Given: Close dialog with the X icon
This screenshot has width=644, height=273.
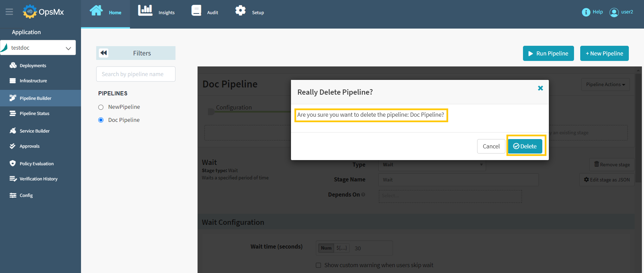Looking at the screenshot, I should [540, 88].
